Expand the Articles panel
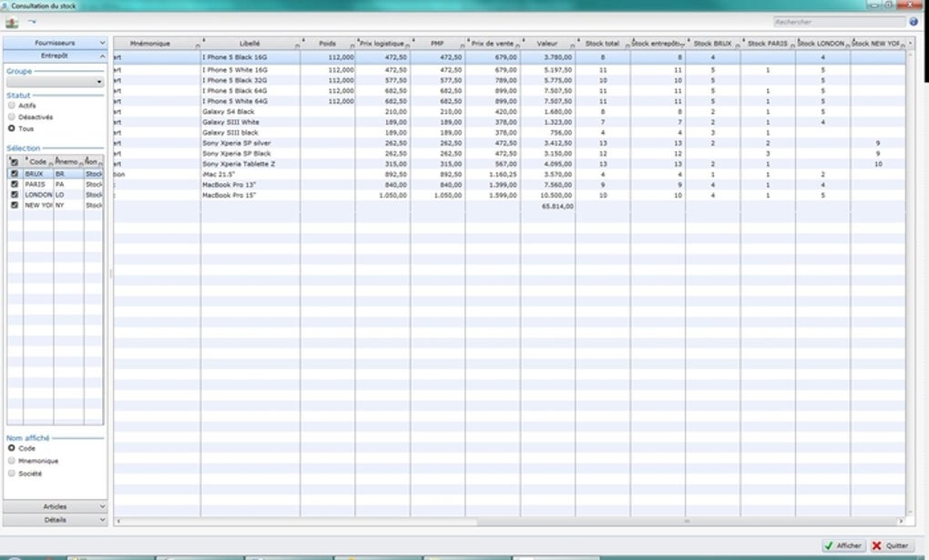This screenshot has width=929, height=560. [x=55, y=506]
